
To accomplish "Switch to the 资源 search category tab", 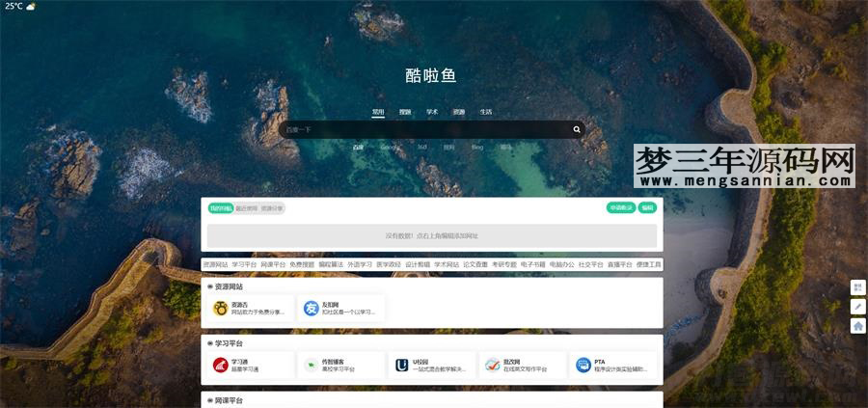I will 459,112.
